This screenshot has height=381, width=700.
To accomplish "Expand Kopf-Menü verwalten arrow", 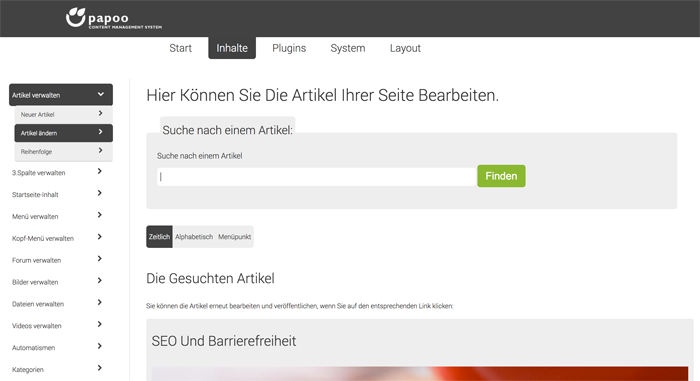I will tap(100, 237).
